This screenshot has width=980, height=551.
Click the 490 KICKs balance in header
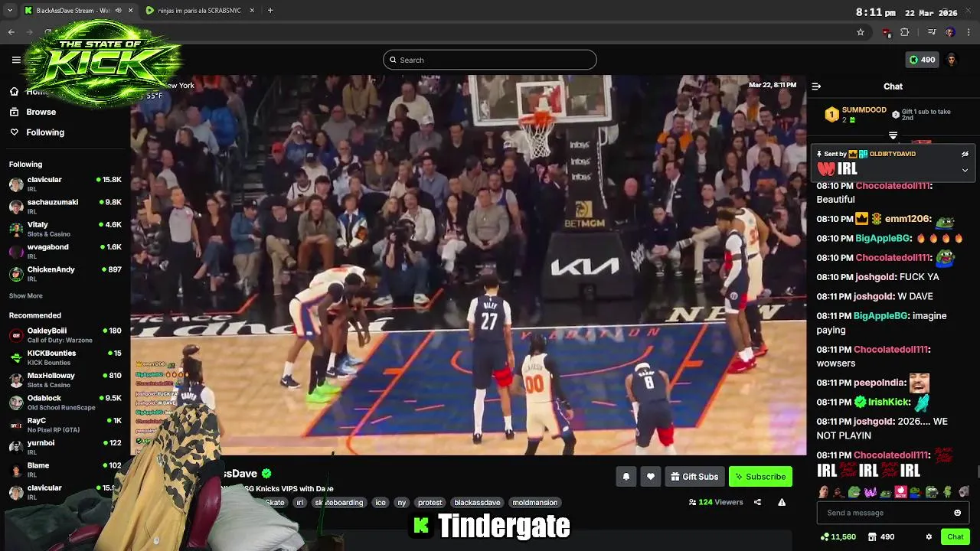coord(922,60)
